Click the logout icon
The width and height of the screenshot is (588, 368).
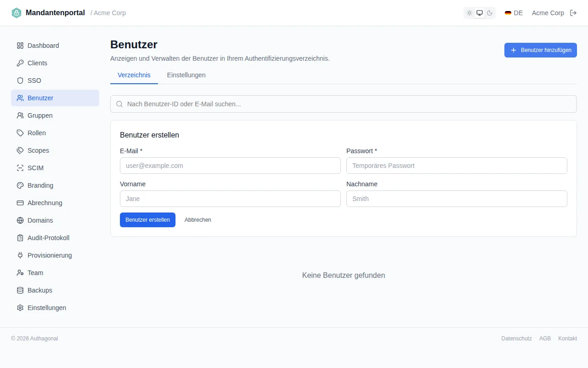[x=573, y=13]
